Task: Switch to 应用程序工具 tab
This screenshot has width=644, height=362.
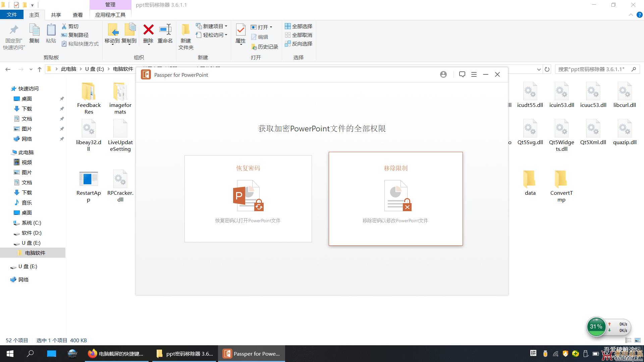Action: pyautogui.click(x=110, y=15)
